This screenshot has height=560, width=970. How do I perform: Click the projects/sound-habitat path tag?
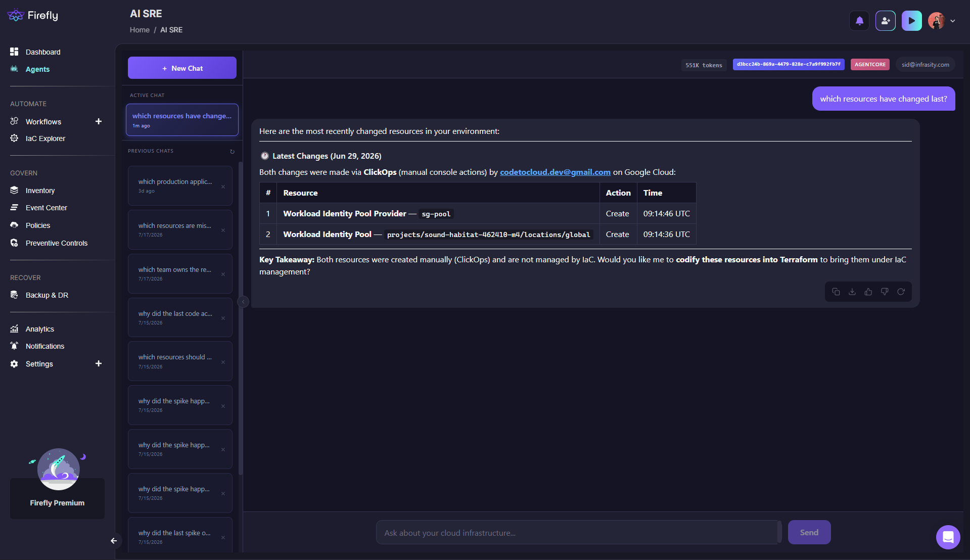point(488,235)
